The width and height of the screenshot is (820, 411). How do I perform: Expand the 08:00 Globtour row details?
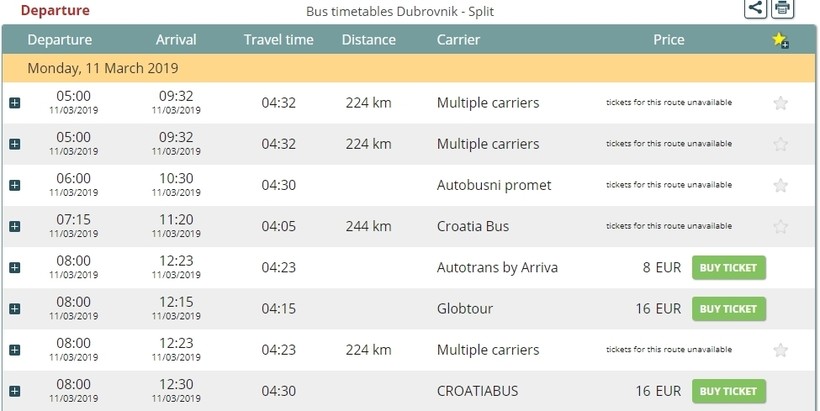[x=14, y=309]
